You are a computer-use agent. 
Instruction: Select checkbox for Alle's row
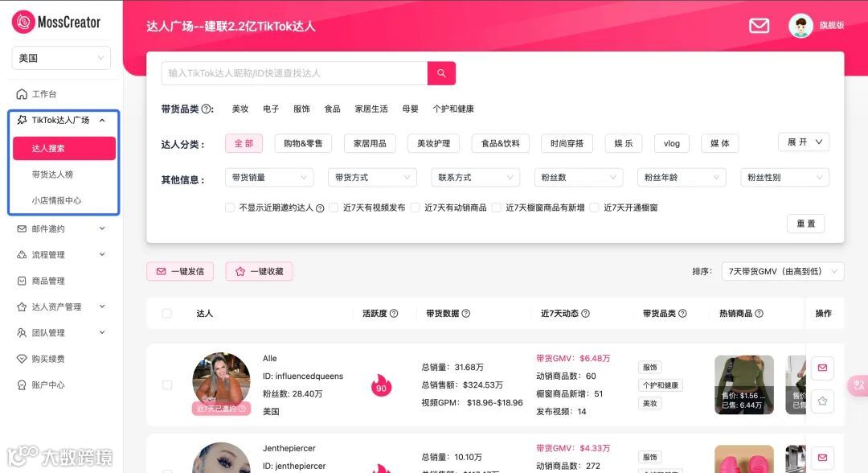tap(167, 385)
